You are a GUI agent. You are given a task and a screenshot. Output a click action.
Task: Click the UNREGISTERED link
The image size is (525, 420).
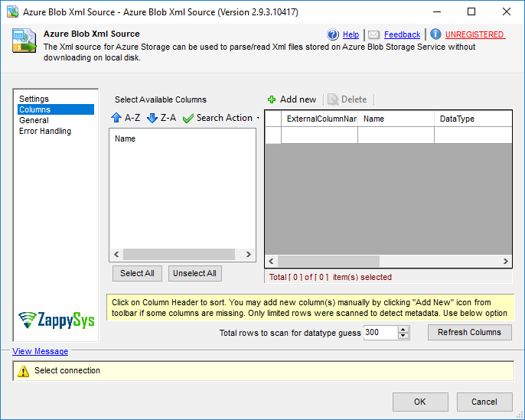[474, 34]
